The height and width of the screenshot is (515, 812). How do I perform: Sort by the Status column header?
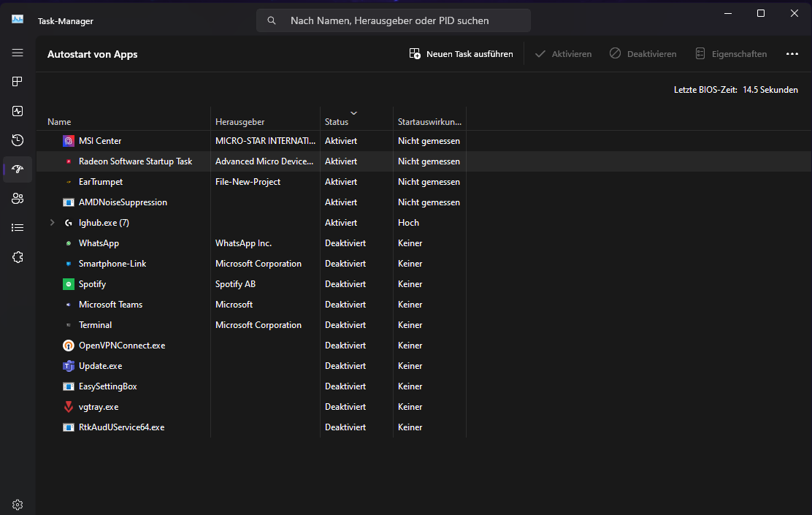[337, 122]
